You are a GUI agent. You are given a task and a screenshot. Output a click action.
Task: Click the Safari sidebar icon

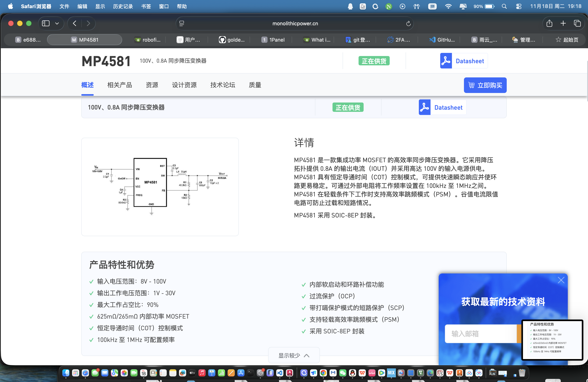click(x=46, y=24)
